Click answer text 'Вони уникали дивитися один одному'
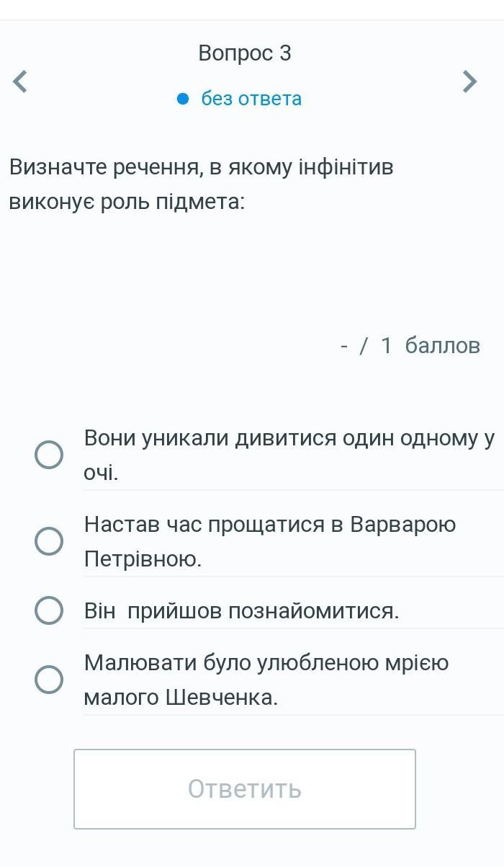 289,437
